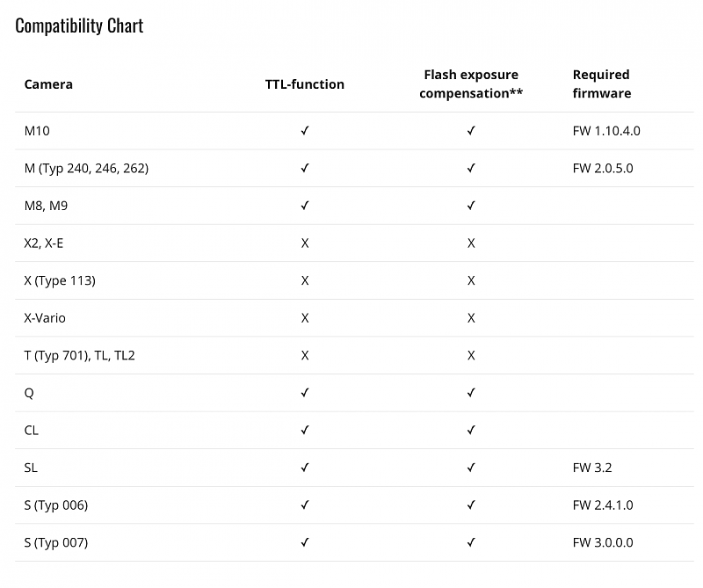Click the TTL-function checkmark for S (Typ 007)
This screenshot has height=588, width=703.
coord(305,543)
